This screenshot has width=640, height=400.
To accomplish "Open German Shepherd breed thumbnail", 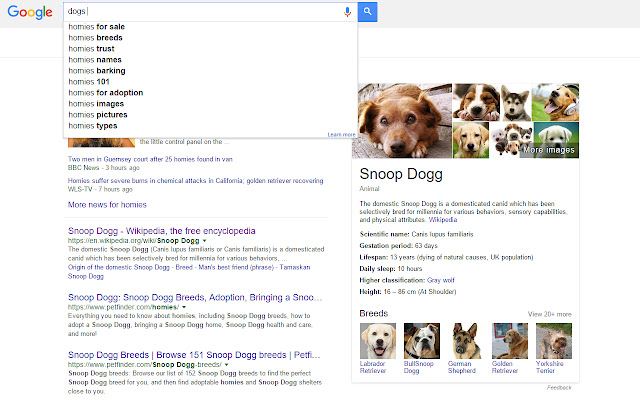I will coord(466,341).
